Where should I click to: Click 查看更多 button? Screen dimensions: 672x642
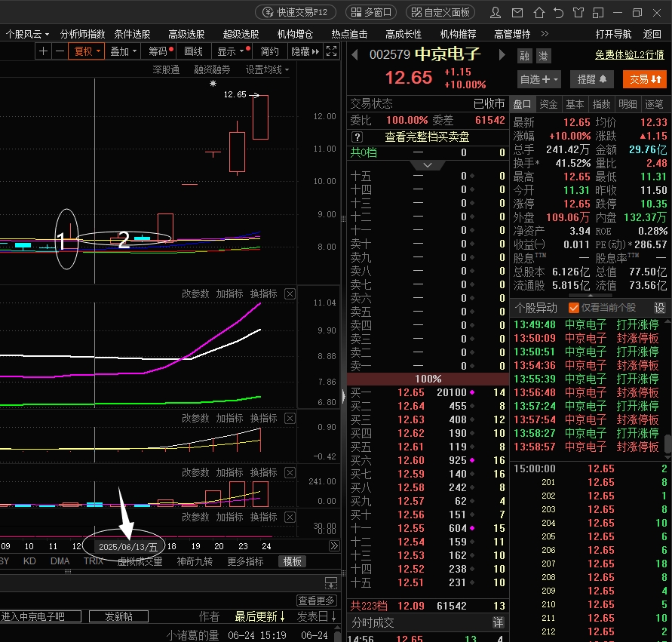point(317,601)
